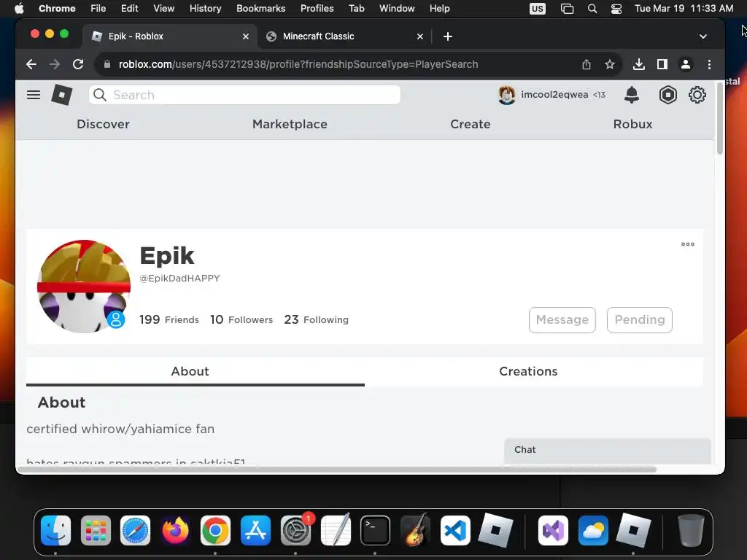Launch Safari from the Dock
The image size is (747, 560).
135,530
